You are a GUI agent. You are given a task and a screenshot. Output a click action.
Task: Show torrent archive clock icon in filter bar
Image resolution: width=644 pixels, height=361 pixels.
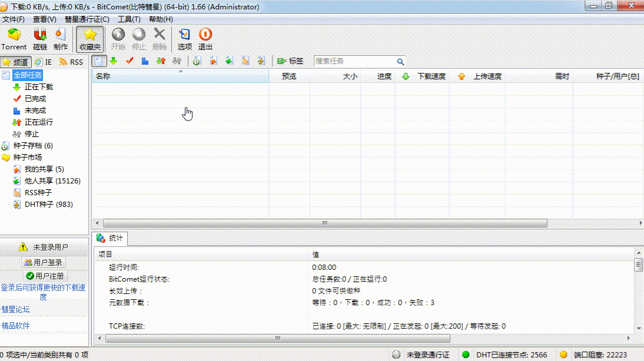click(x=197, y=61)
